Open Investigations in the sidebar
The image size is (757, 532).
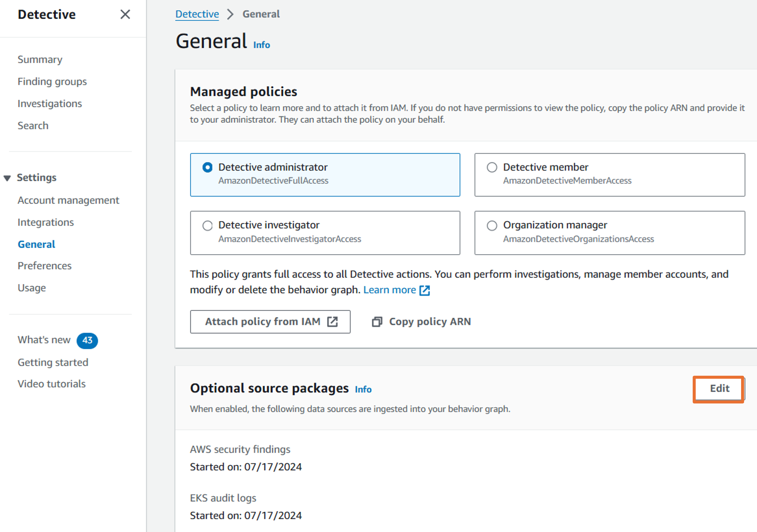pyautogui.click(x=49, y=104)
